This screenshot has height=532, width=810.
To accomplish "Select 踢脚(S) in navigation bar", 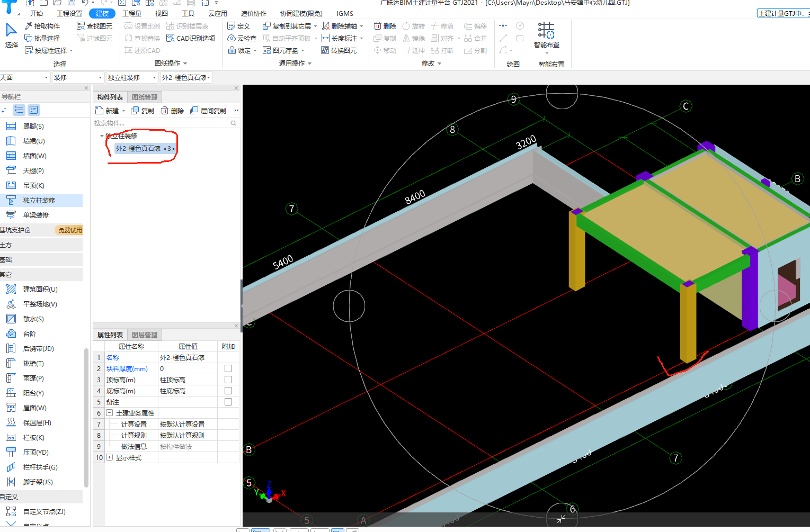I will click(x=33, y=127).
